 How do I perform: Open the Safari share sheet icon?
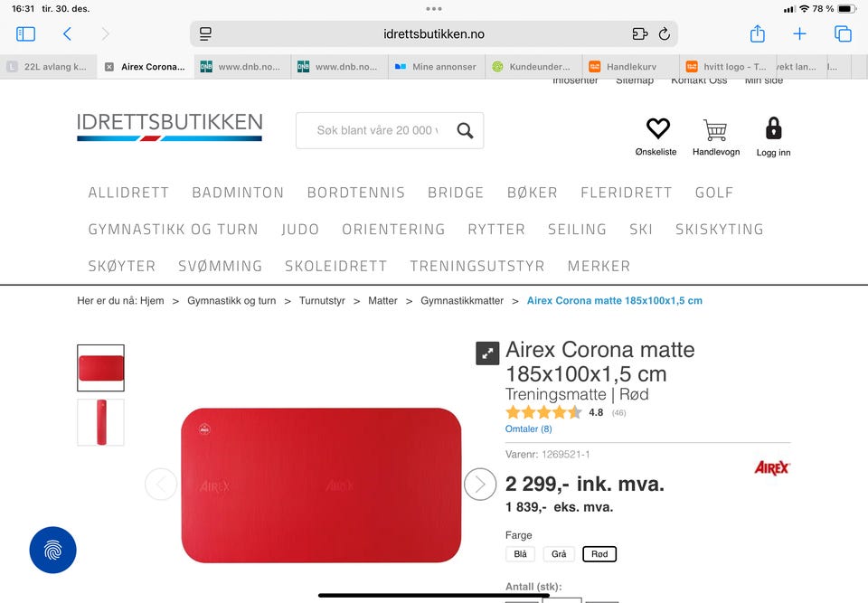point(758,33)
